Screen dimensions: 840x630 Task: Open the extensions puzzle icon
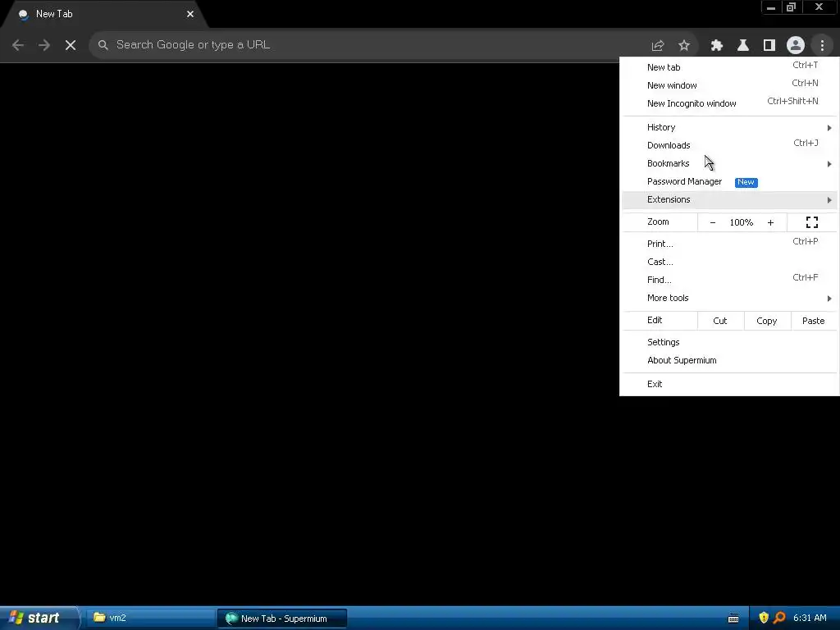(717, 45)
